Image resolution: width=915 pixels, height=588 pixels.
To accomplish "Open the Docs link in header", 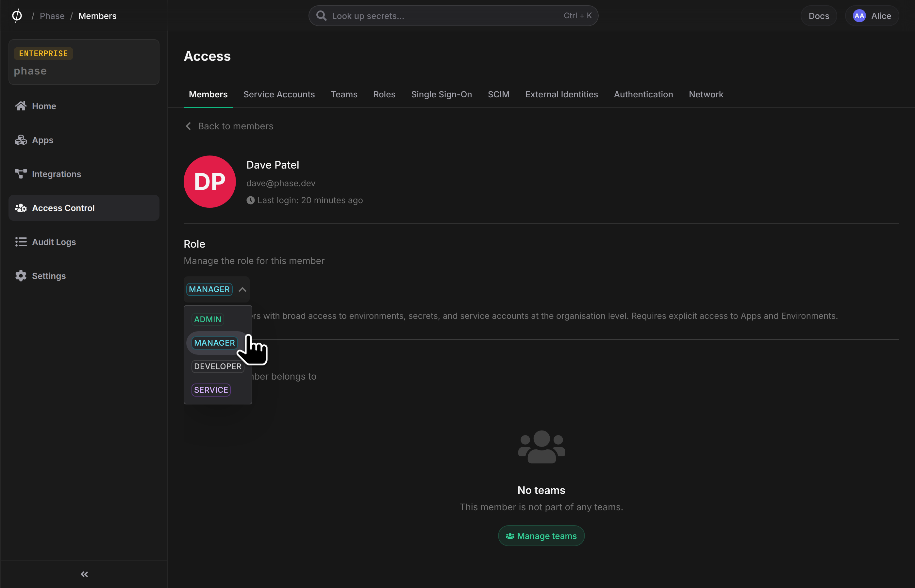I will [x=818, y=16].
